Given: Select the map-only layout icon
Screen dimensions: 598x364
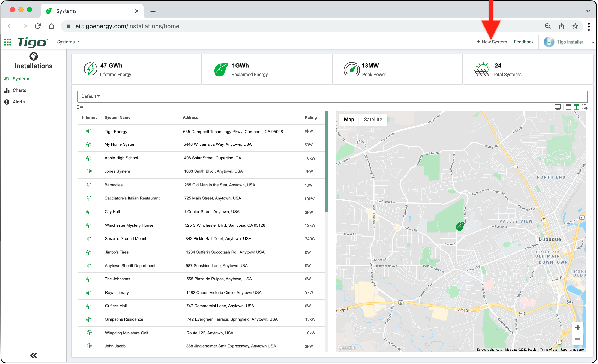Looking at the screenshot, I should point(585,107).
